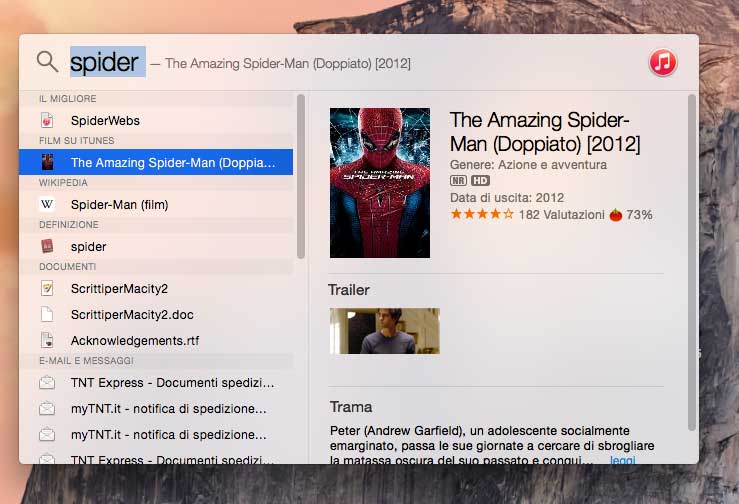Click the Acknowledgements.rtf file icon
The image size is (739, 504).
[x=47, y=340]
